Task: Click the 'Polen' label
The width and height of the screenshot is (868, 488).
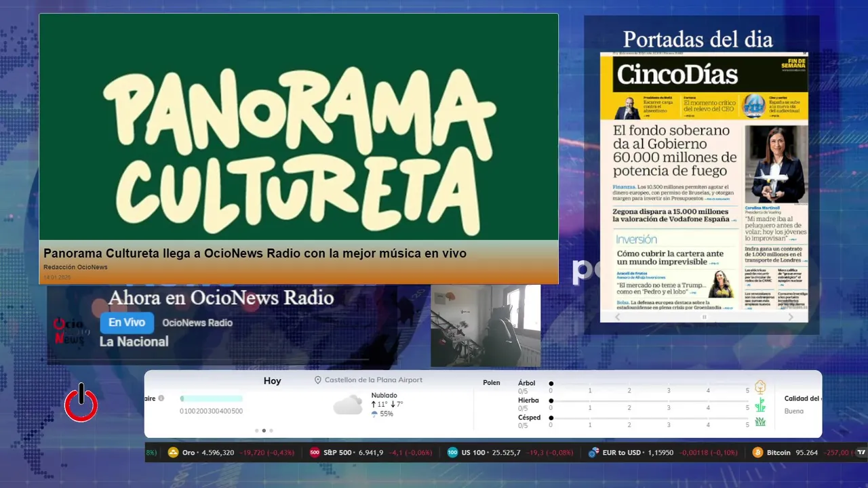Action: tap(492, 383)
